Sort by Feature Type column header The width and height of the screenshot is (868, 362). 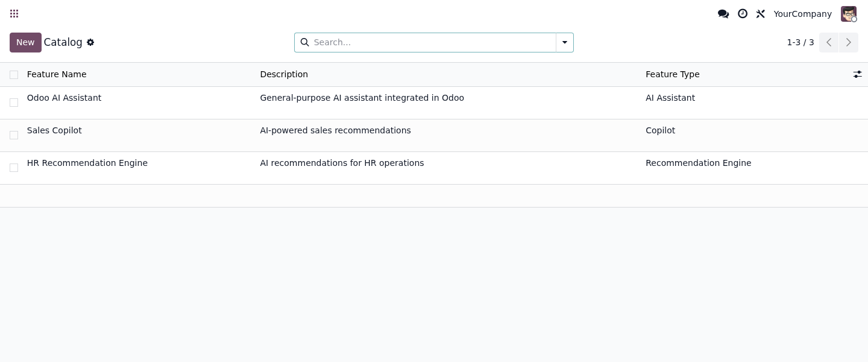673,74
